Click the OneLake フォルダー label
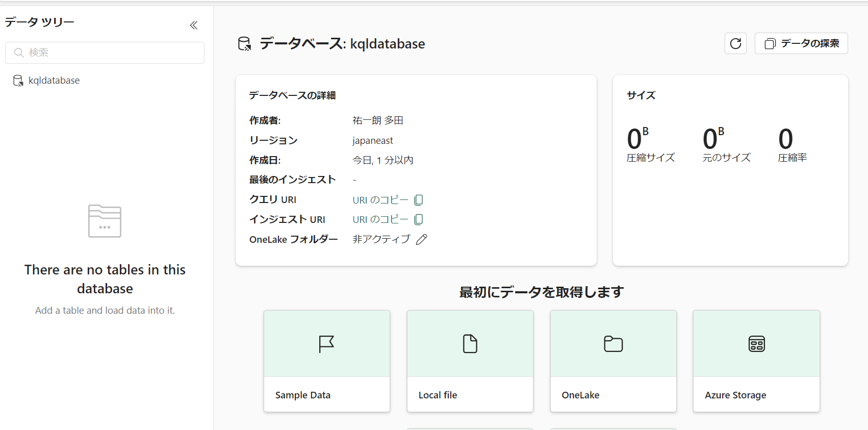 point(294,239)
